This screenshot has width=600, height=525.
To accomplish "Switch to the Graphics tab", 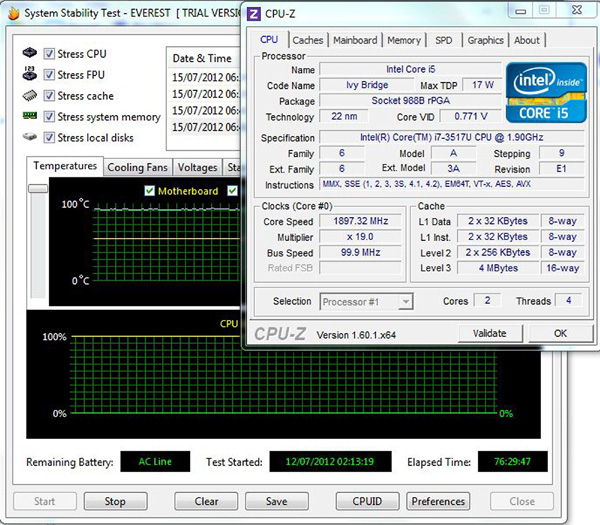I will (x=485, y=40).
